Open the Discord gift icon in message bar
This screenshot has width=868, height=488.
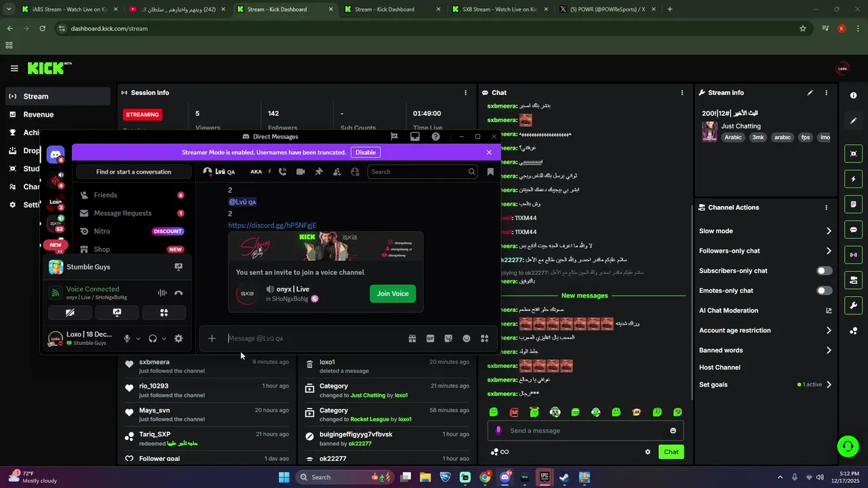[412, 338]
